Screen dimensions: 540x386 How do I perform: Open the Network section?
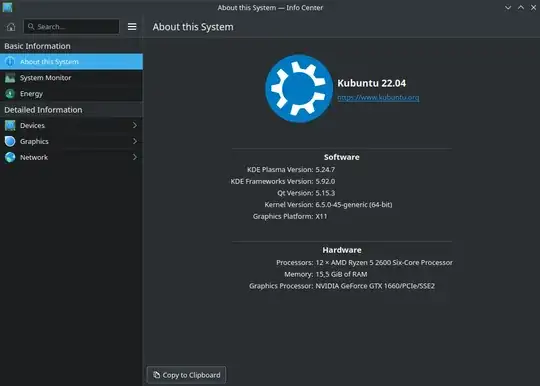[71, 157]
